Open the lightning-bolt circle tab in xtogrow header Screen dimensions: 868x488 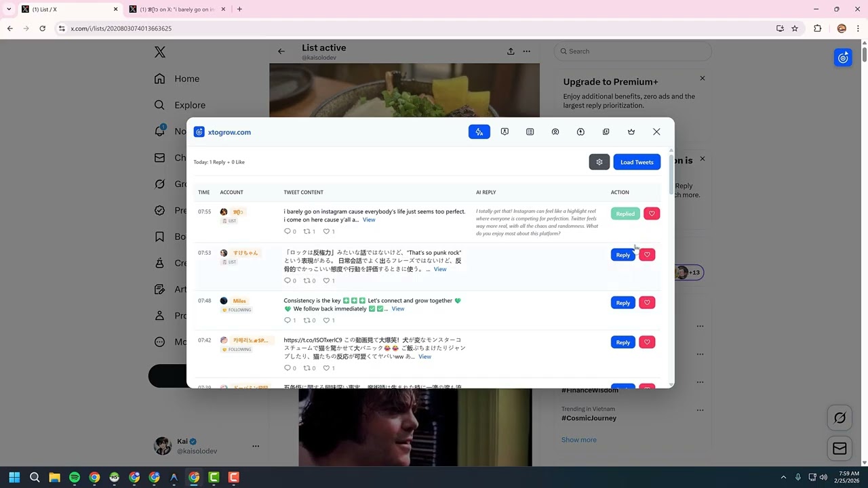pos(580,132)
